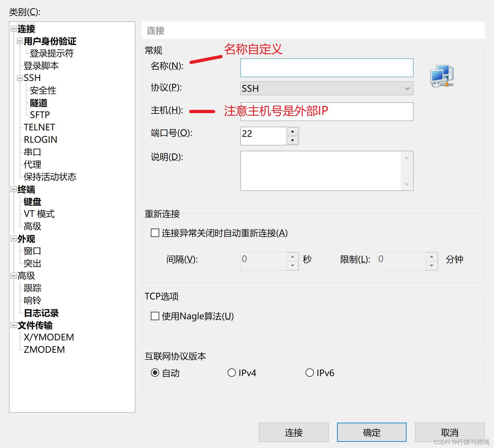Image resolution: width=494 pixels, height=448 pixels.
Task: Click the 取消 button
Action: [x=449, y=432]
